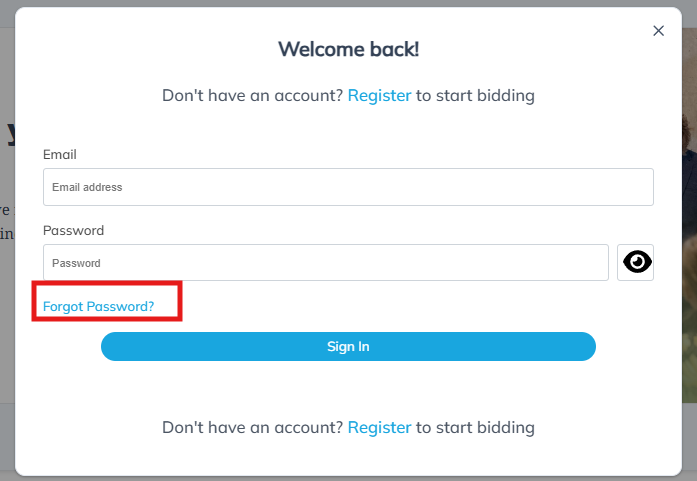Viewport: 697px width, 481px height.
Task: Focus the Email address input field
Action: coord(348,187)
